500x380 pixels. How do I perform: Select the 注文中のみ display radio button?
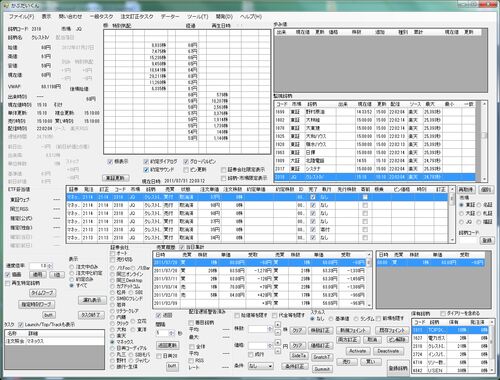point(71,267)
